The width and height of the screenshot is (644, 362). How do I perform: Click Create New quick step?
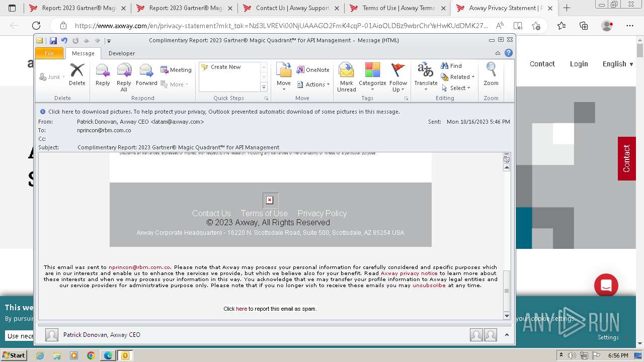coord(221,67)
